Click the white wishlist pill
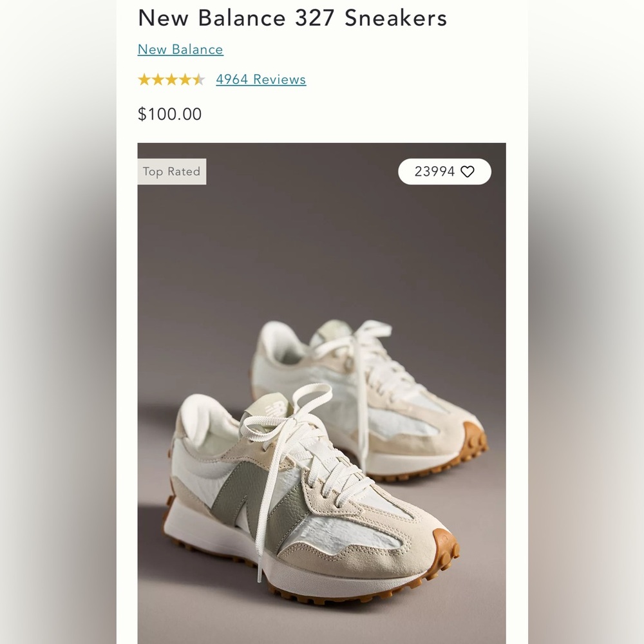This screenshot has width=644, height=644. click(x=444, y=171)
